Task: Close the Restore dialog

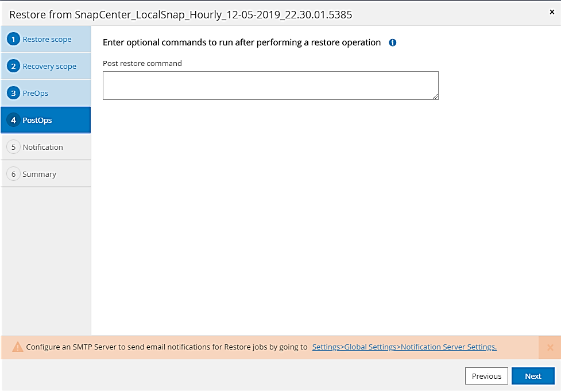Action: coord(552,12)
